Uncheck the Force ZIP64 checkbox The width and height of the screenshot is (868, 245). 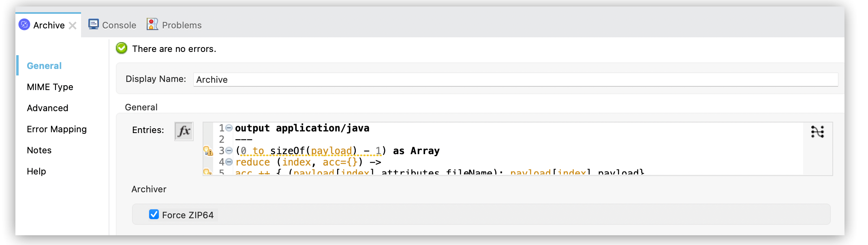tap(154, 215)
